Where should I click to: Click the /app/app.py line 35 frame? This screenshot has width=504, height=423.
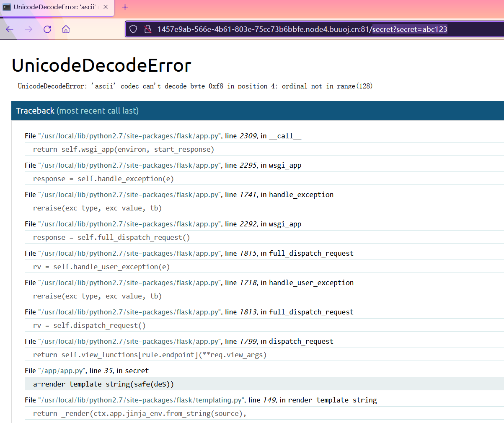[87, 371]
